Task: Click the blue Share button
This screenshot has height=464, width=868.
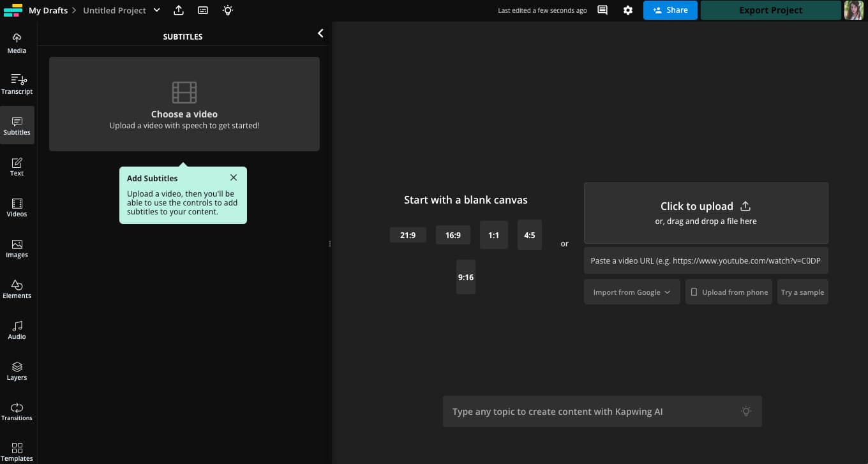Action: pyautogui.click(x=670, y=10)
